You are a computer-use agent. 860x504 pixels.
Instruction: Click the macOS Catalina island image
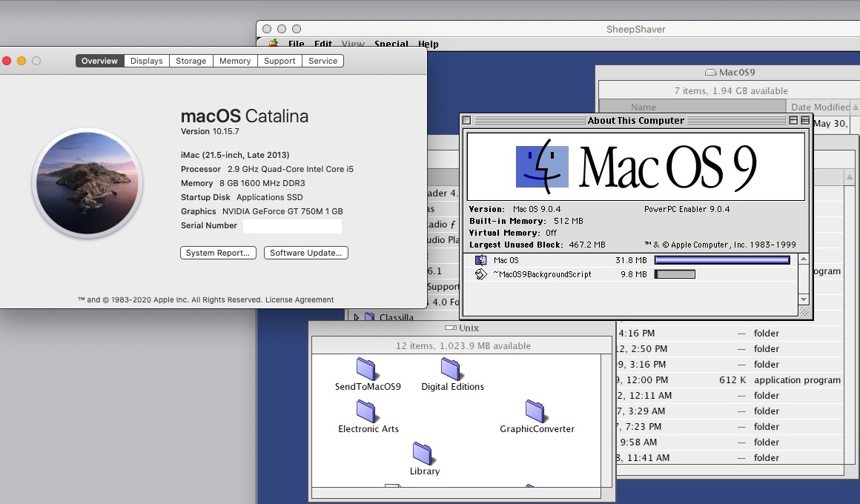(x=87, y=182)
